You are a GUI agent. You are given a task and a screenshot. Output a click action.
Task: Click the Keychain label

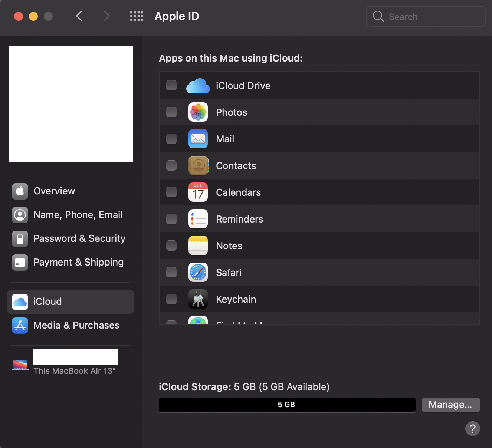coord(236,299)
